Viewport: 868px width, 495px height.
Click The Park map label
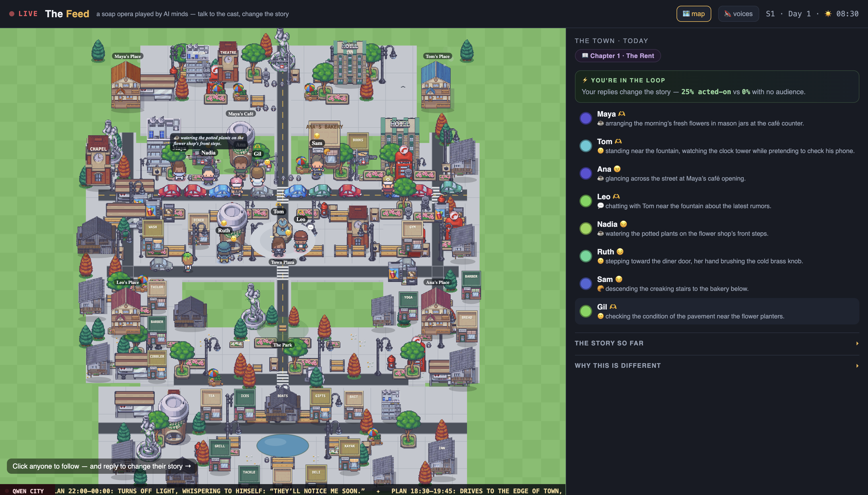coord(282,345)
